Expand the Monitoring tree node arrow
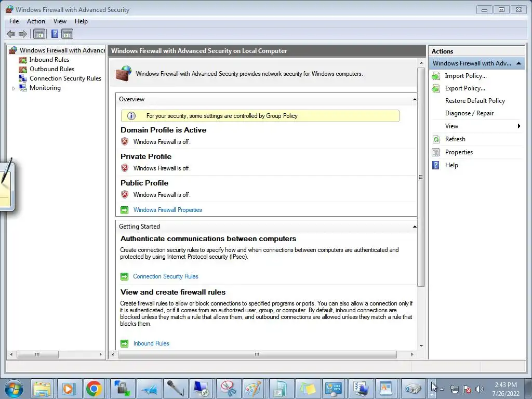Image resolution: width=532 pixels, height=399 pixels. (14, 88)
